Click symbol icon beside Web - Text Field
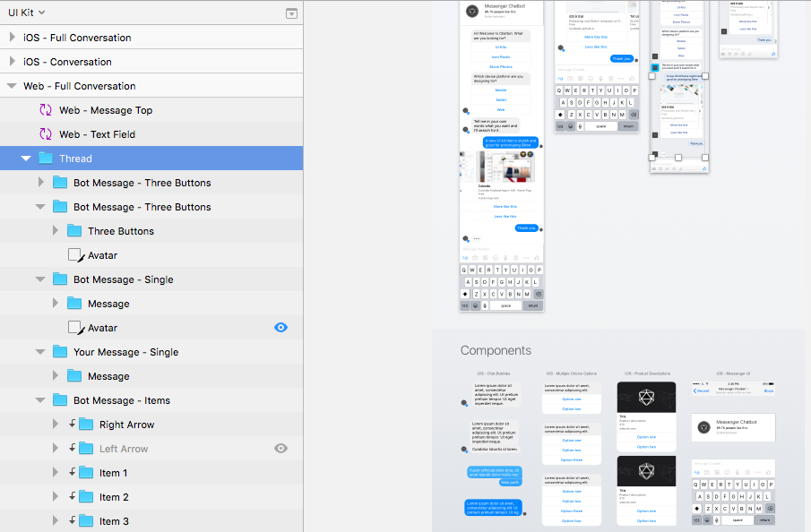The width and height of the screenshot is (811, 532). 46,134
